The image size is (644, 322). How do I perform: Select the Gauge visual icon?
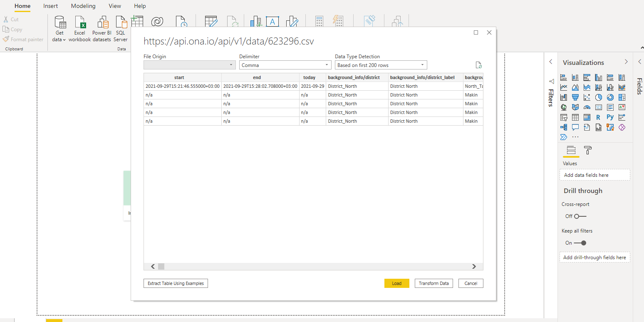(x=587, y=107)
